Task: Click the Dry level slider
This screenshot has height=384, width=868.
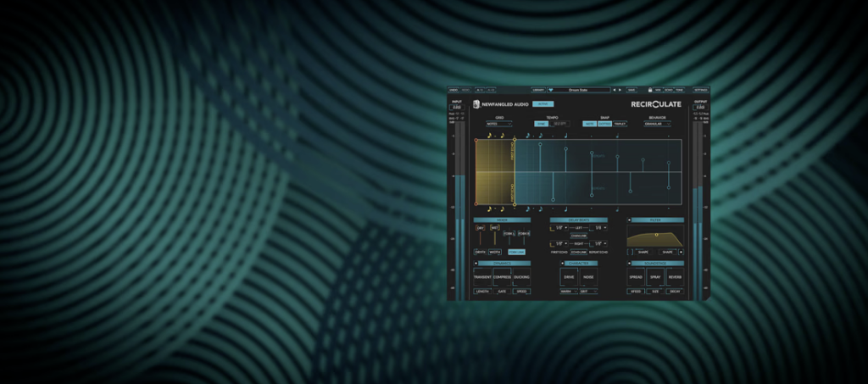Action: pos(481,237)
